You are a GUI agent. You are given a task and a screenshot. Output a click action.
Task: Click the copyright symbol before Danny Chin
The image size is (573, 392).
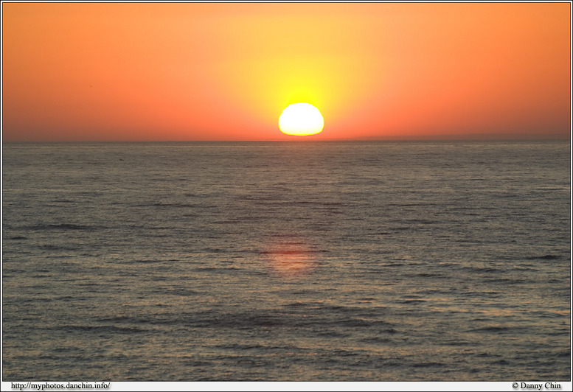pyautogui.click(x=515, y=386)
